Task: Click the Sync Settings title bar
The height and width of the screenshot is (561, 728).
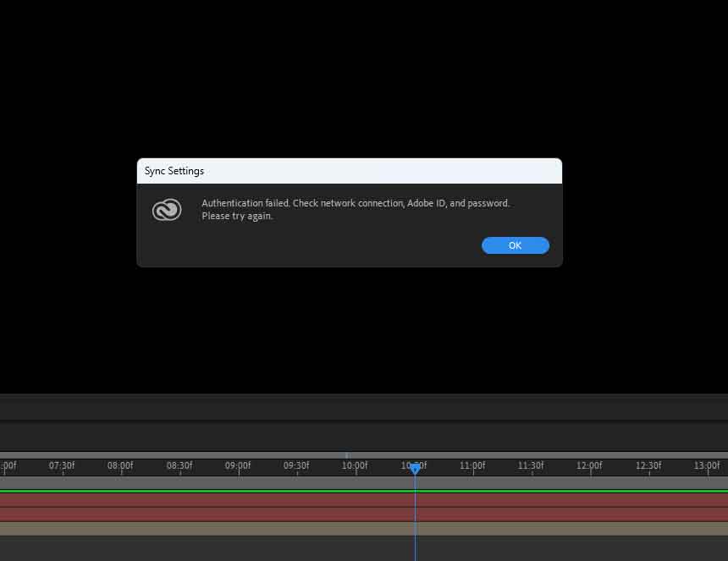Action: click(349, 171)
